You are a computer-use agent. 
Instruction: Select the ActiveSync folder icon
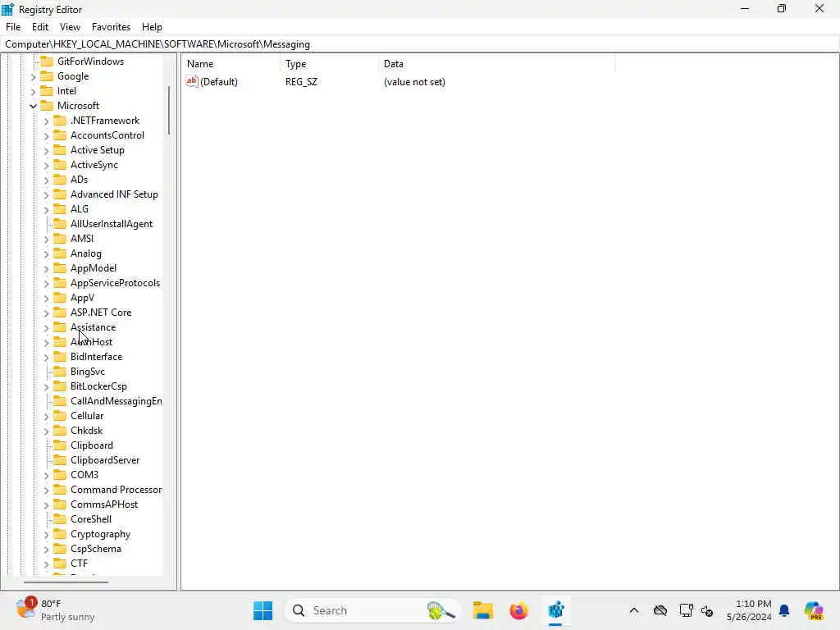coord(60,164)
